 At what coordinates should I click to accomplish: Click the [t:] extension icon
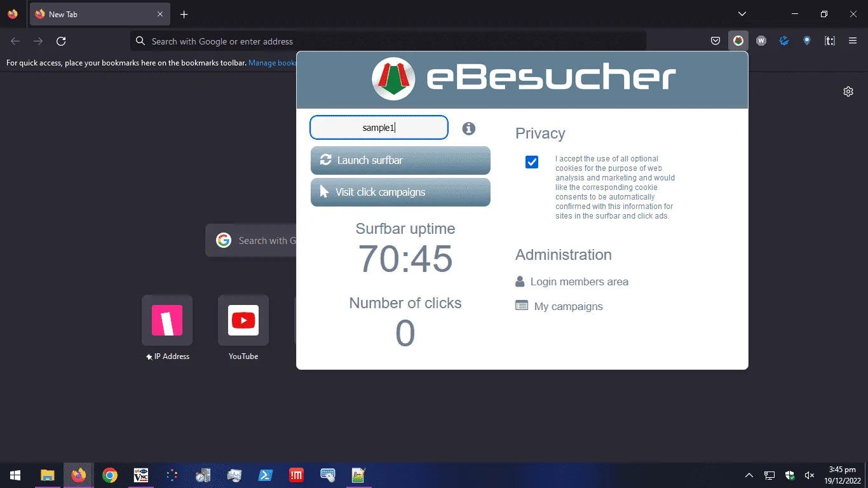pyautogui.click(x=830, y=41)
